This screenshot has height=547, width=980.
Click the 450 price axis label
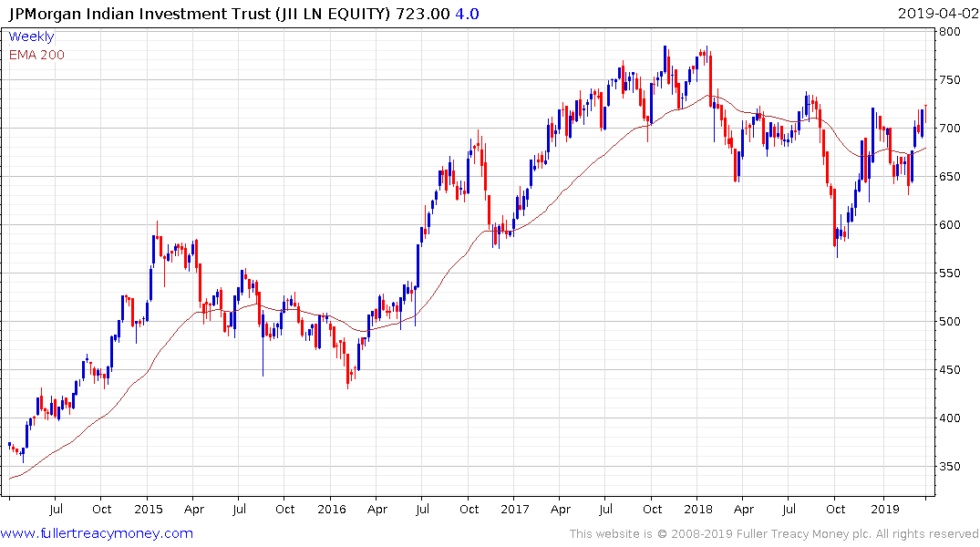[x=949, y=370]
